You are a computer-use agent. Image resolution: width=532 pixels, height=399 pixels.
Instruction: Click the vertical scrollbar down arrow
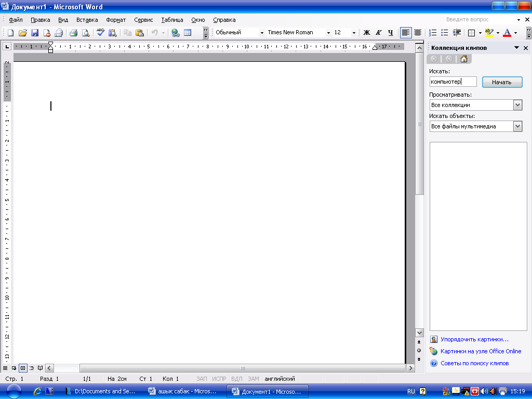point(419,333)
